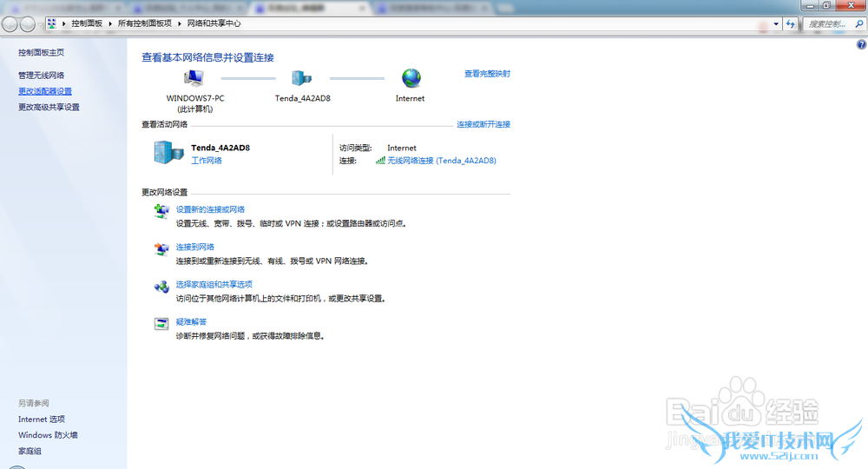Open 管理无线网络 in the sidebar
Viewport: 868px width, 469px height.
(41, 76)
